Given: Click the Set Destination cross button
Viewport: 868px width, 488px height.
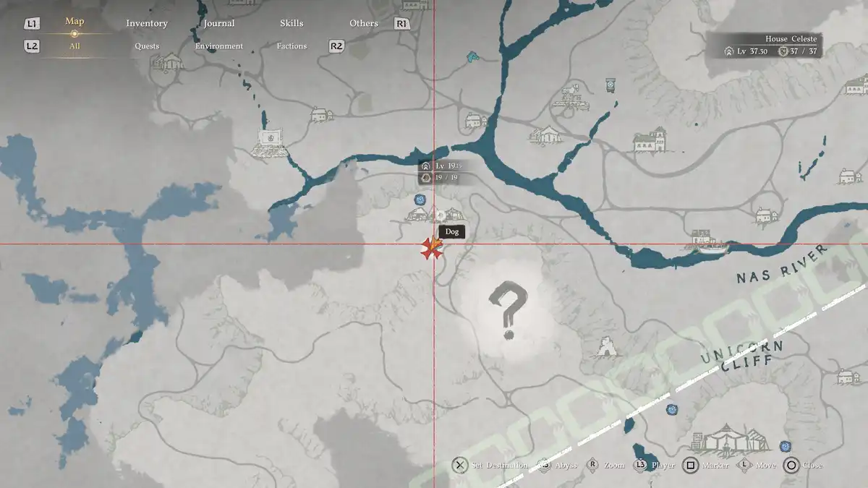Looking at the screenshot, I should click(x=459, y=465).
